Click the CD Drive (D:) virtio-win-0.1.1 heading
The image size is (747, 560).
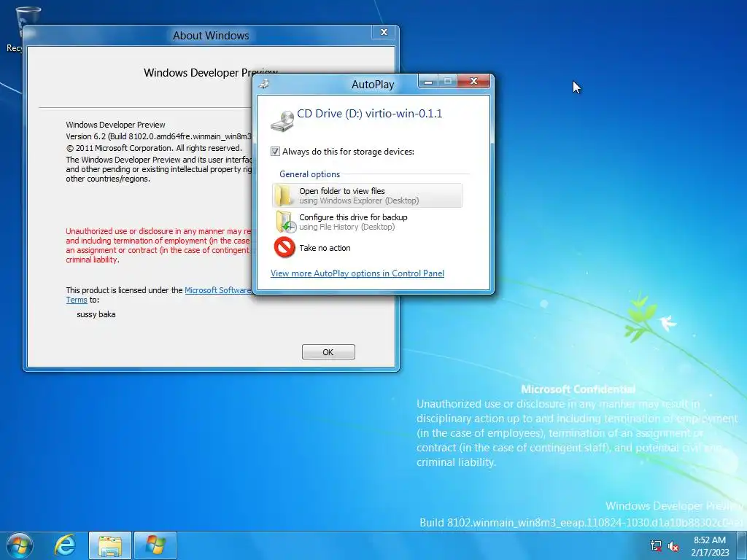coord(369,113)
